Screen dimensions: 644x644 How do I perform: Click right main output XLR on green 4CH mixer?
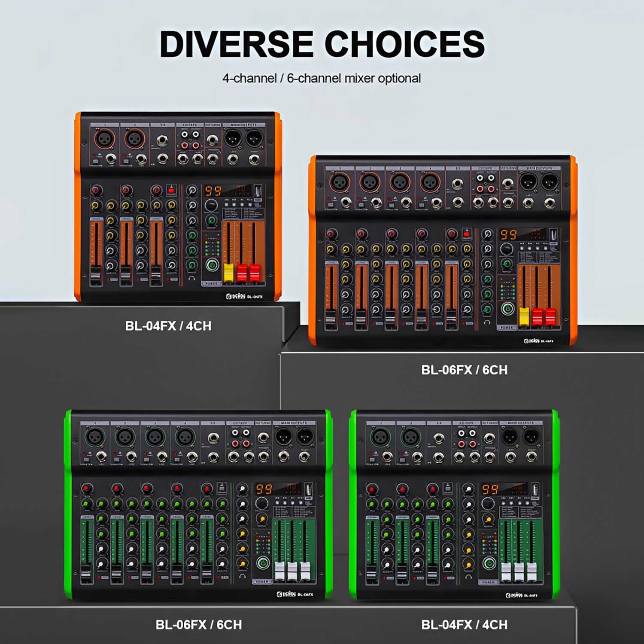click(x=531, y=437)
